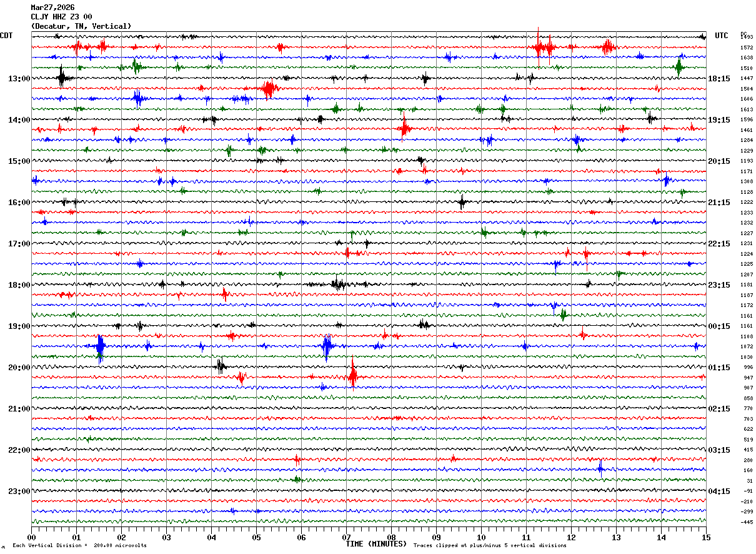This screenshot has height=554, width=756.
Task: Click the DC offset value '1030'
Action: [747, 358]
